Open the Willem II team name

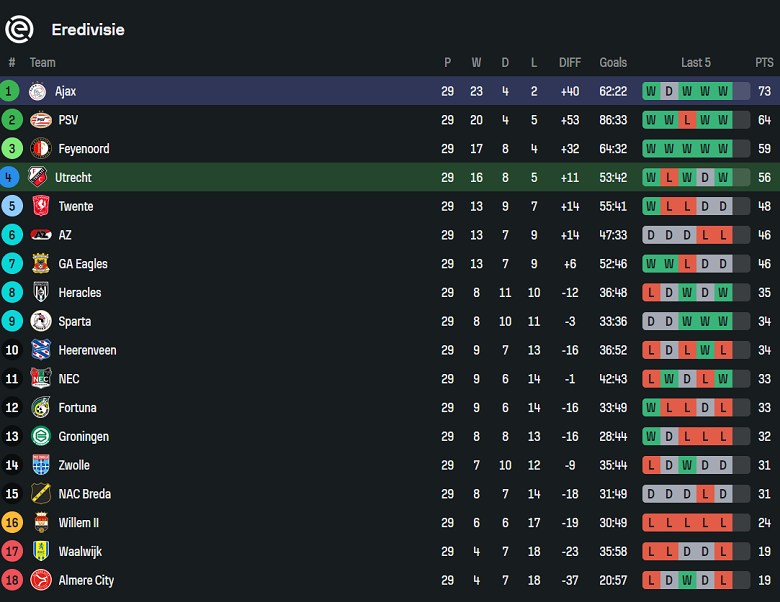79,523
